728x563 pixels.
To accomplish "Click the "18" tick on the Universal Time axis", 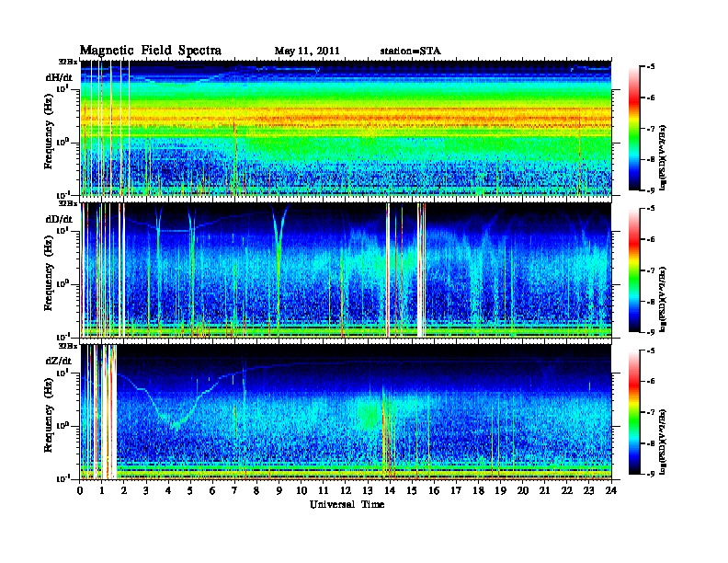I will pos(478,491).
